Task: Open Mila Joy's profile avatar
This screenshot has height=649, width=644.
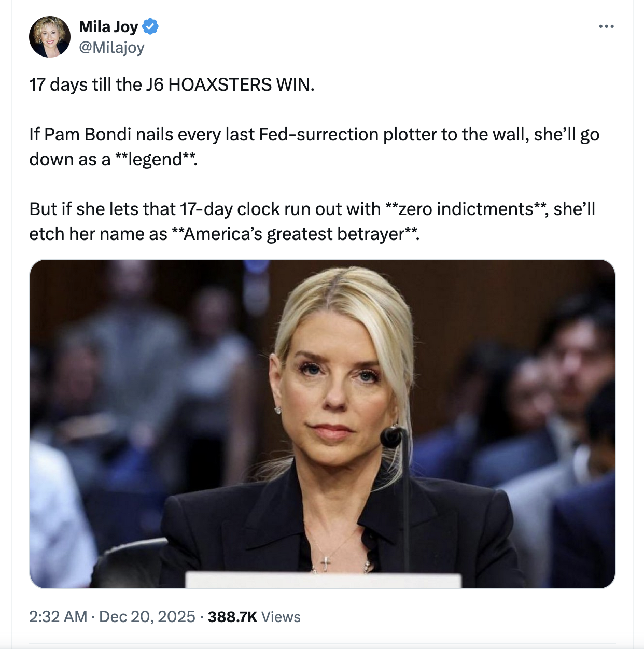Action: coord(50,37)
